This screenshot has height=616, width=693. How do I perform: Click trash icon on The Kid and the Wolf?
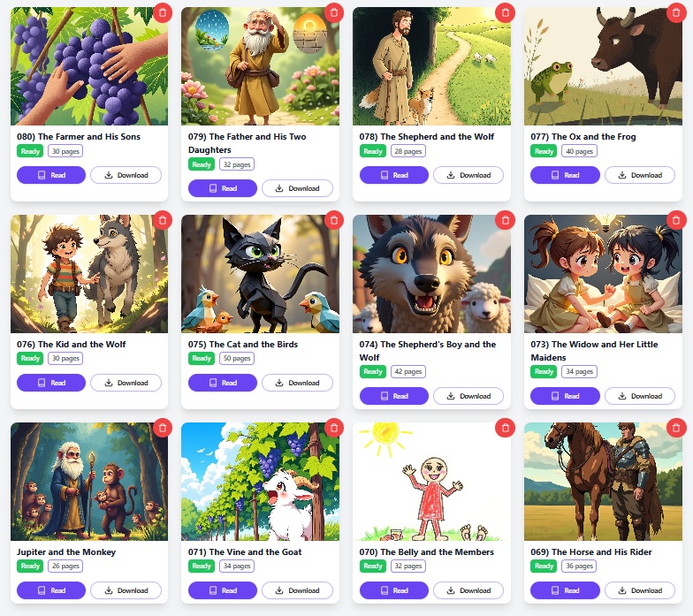(x=163, y=220)
